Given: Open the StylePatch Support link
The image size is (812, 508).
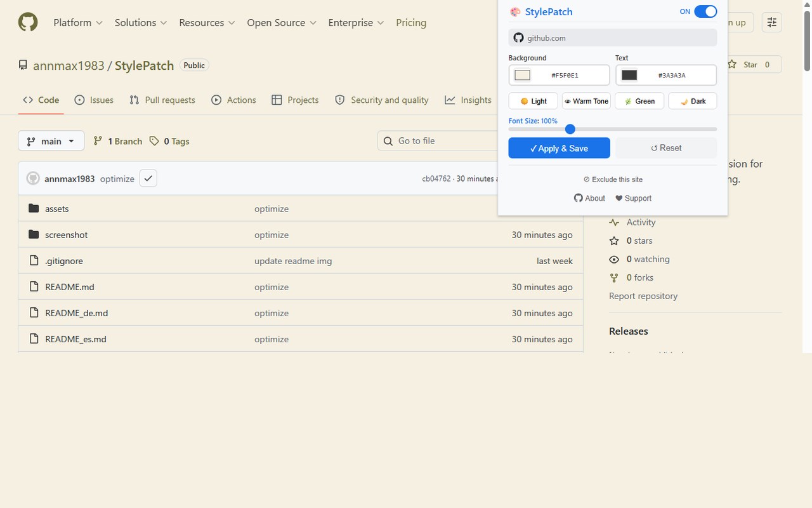Looking at the screenshot, I should (x=633, y=198).
